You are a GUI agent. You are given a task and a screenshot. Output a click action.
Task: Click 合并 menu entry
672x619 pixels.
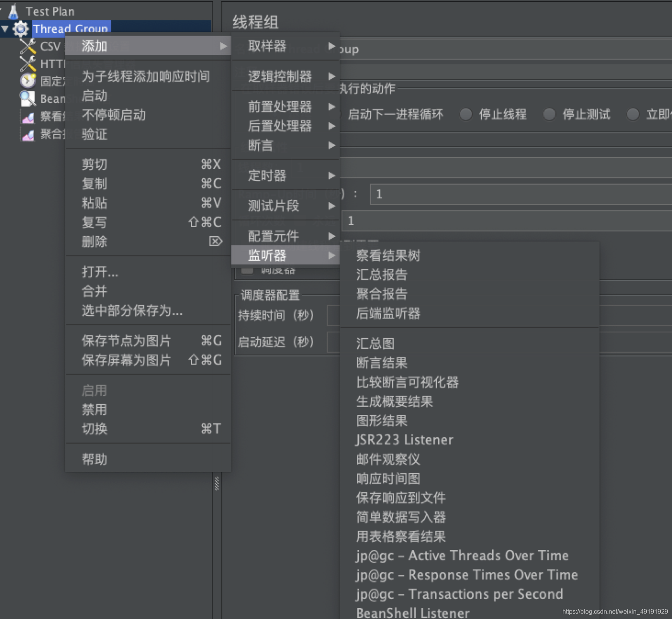point(148,291)
